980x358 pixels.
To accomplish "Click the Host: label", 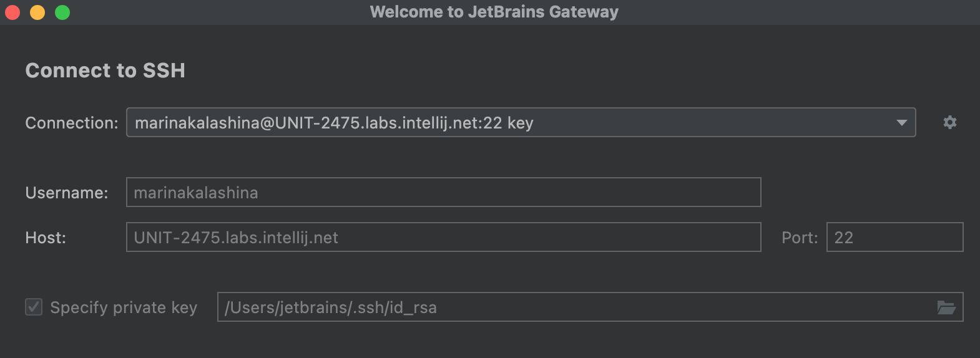I will coord(46,238).
